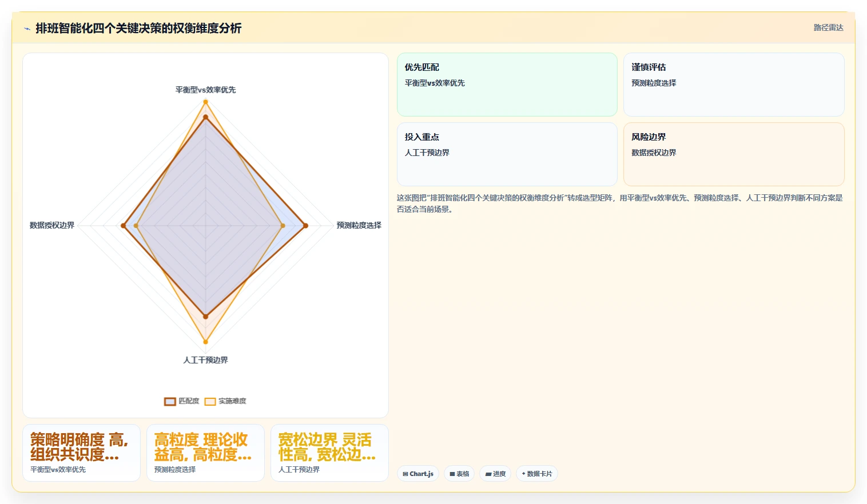
Task: Click the top brown 匹配度 data point
Action: (x=205, y=117)
